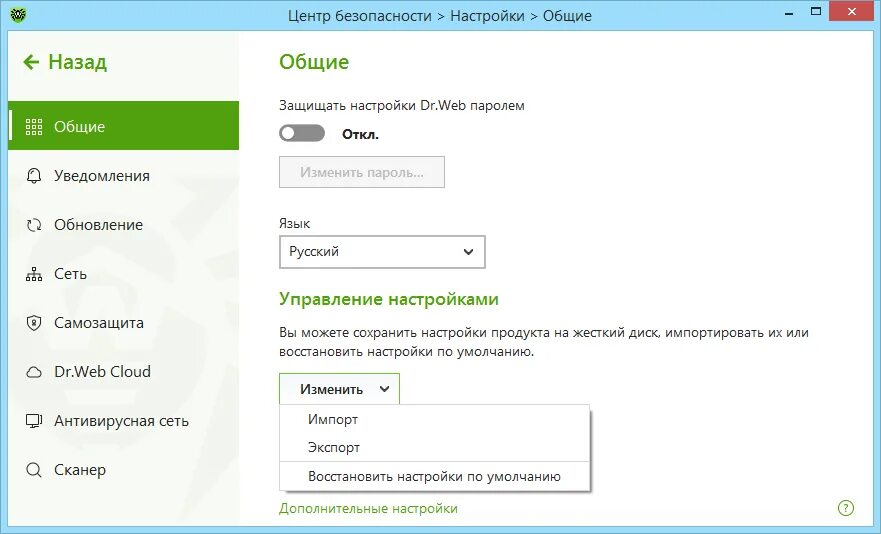Click the Управление настройками heading
The width and height of the screenshot is (881, 534).
click(389, 299)
